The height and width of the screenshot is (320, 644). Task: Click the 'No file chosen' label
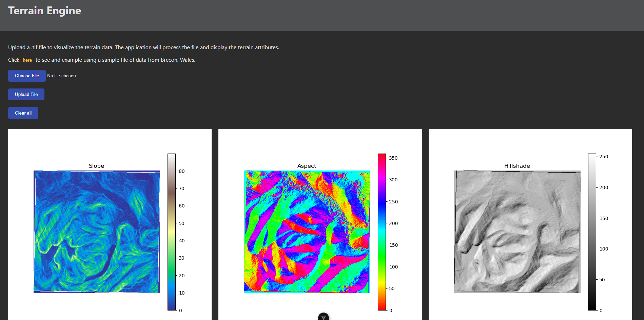pos(61,76)
